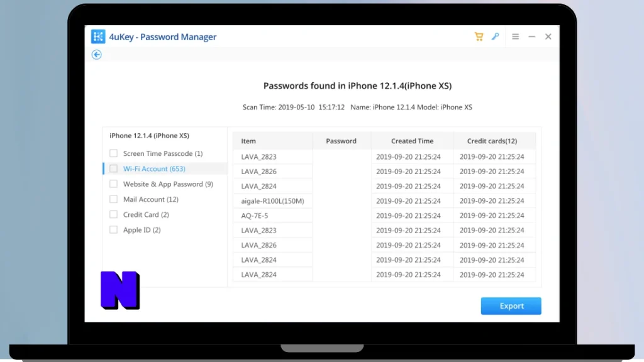Image resolution: width=644 pixels, height=362 pixels.
Task: Tick the Credit Card checkbox
Action: (x=113, y=214)
